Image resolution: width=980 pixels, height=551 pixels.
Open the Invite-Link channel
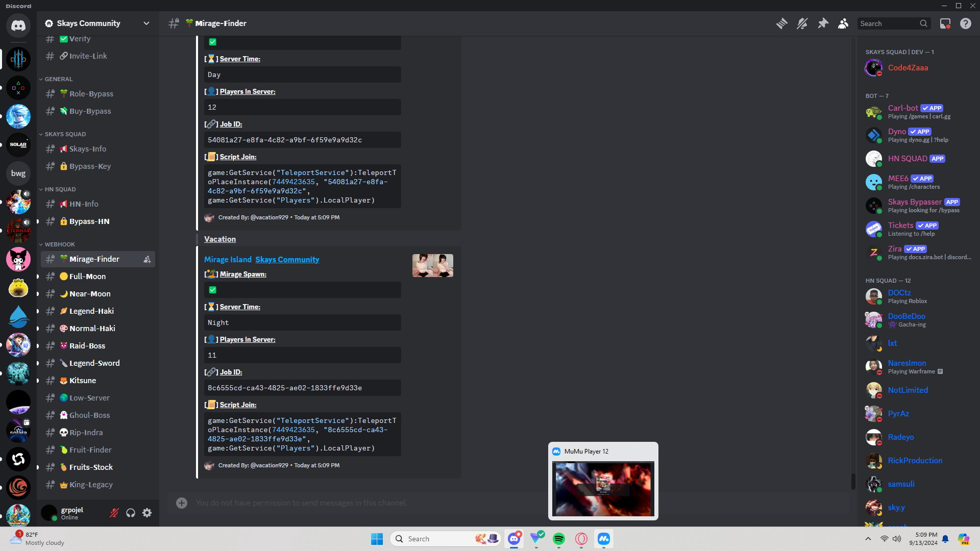[98, 56]
